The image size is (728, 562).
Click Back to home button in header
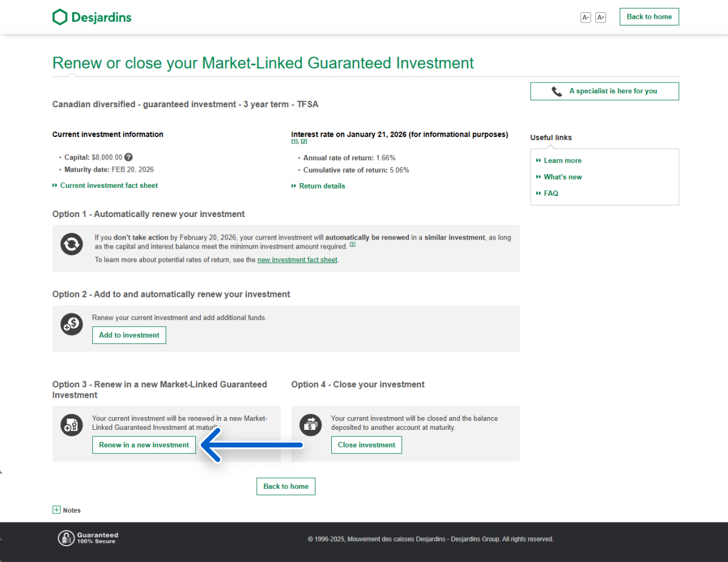click(649, 17)
